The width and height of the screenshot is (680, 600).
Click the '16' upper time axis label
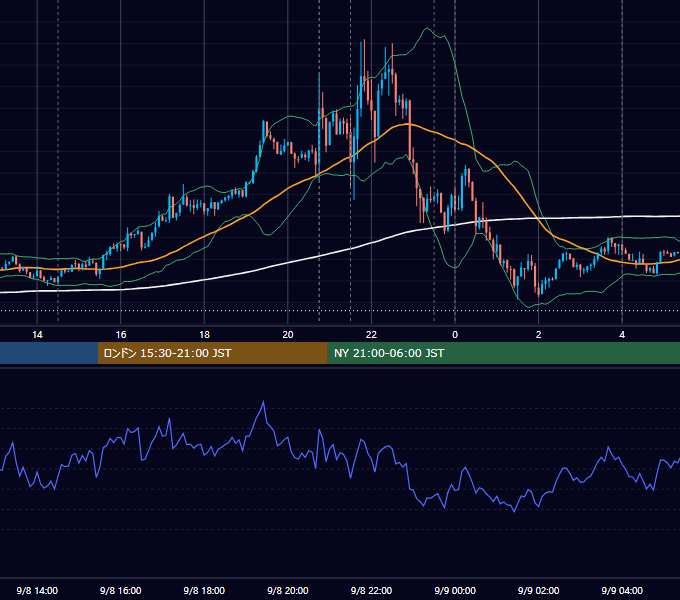point(121,335)
